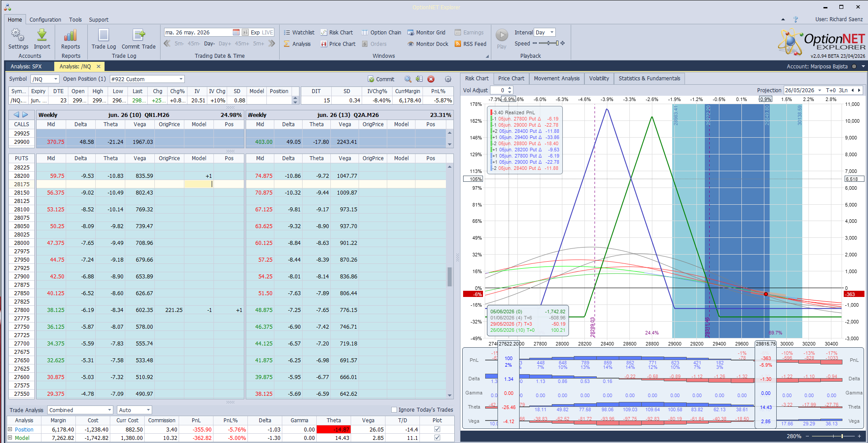
Task: Jump to the next expiry with right arrow
Action: coord(25,115)
